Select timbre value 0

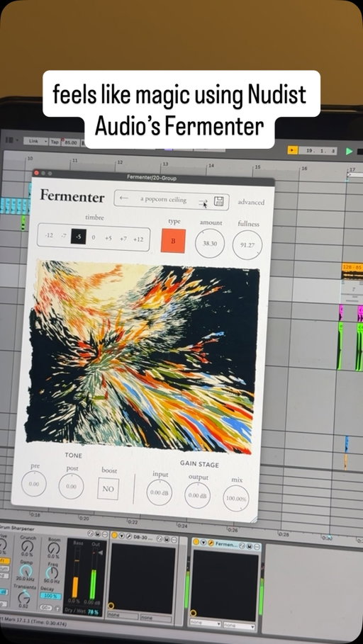[94, 237]
